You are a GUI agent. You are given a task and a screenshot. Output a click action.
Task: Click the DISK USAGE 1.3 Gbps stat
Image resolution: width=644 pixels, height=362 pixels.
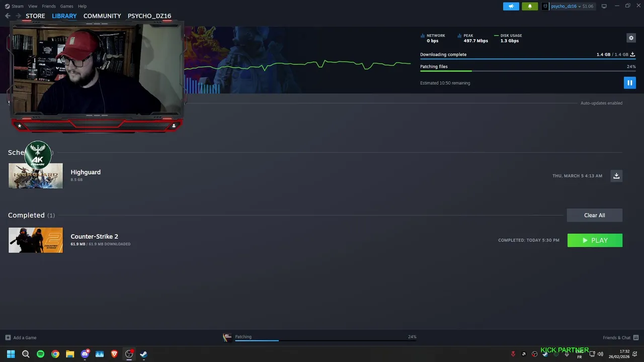coord(508,38)
